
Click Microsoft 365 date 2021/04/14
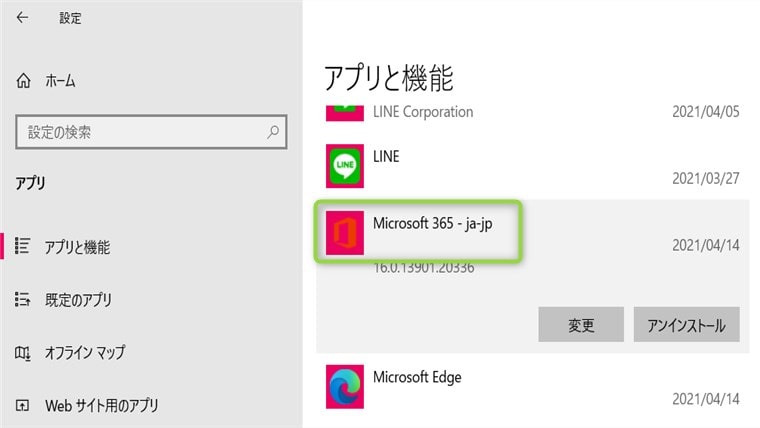pos(706,245)
